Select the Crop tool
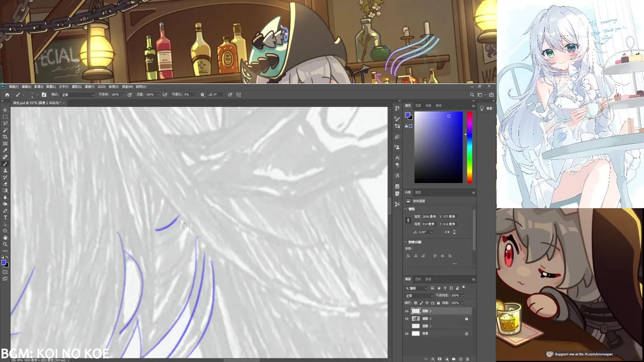 point(6,137)
